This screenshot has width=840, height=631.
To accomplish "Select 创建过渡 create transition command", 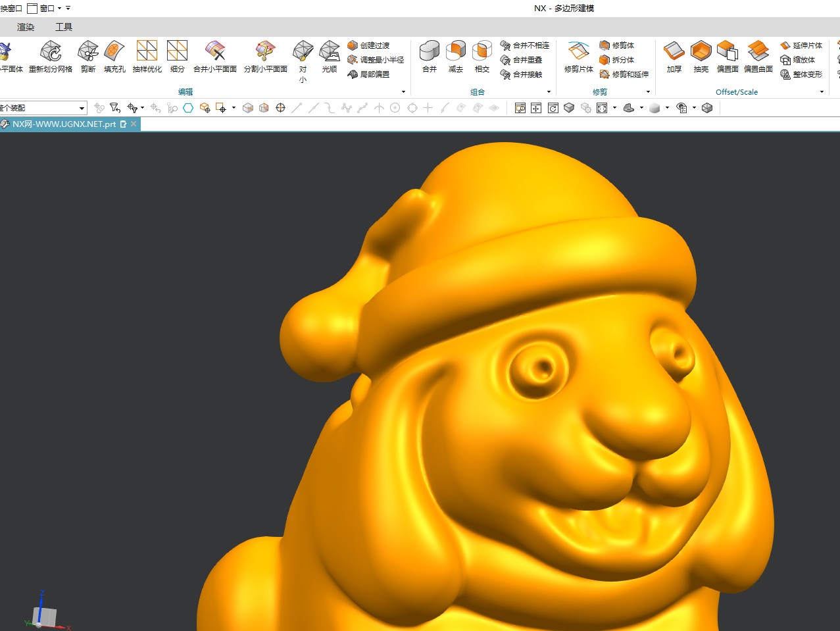I will [x=369, y=45].
